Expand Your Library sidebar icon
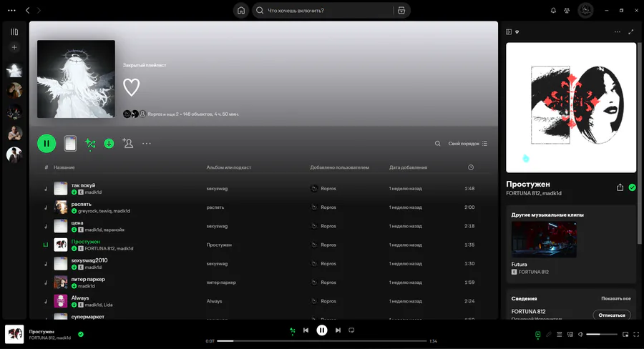Screen dimensions: 644x349 coord(14,31)
